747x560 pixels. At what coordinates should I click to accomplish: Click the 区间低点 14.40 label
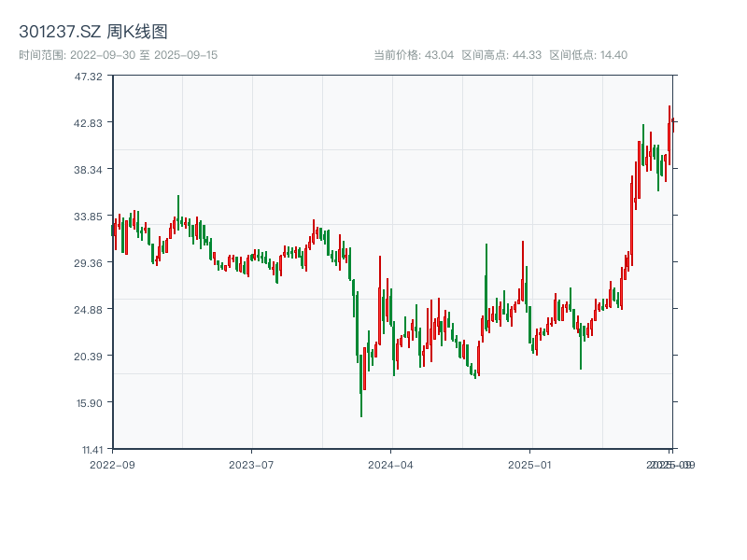(x=588, y=55)
